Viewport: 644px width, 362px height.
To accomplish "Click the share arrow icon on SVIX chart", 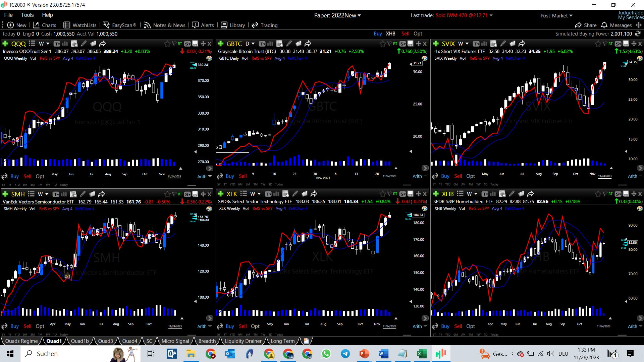I will point(522,44).
